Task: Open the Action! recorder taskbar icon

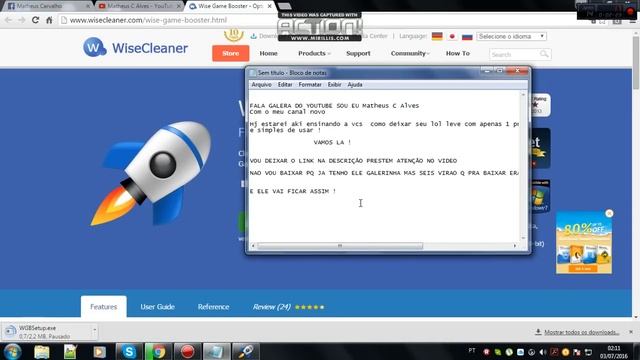Action: click(187, 352)
